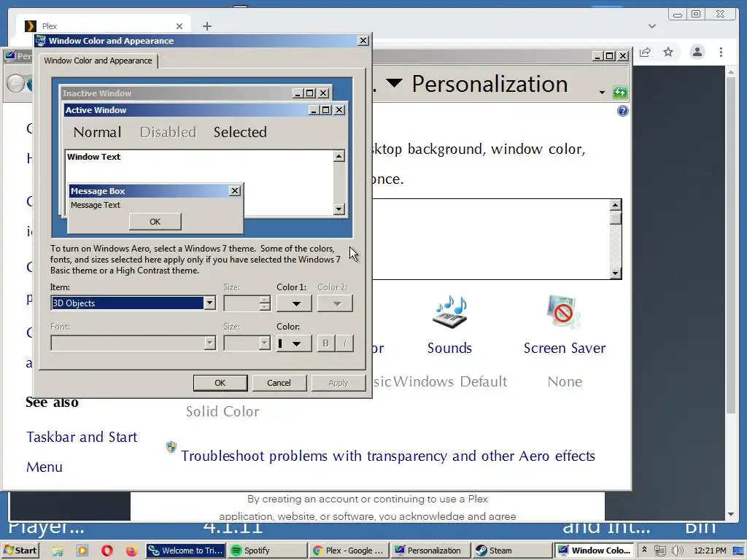Switch to Personalization in the taskbar
The height and width of the screenshot is (560, 747).
coord(430,551)
